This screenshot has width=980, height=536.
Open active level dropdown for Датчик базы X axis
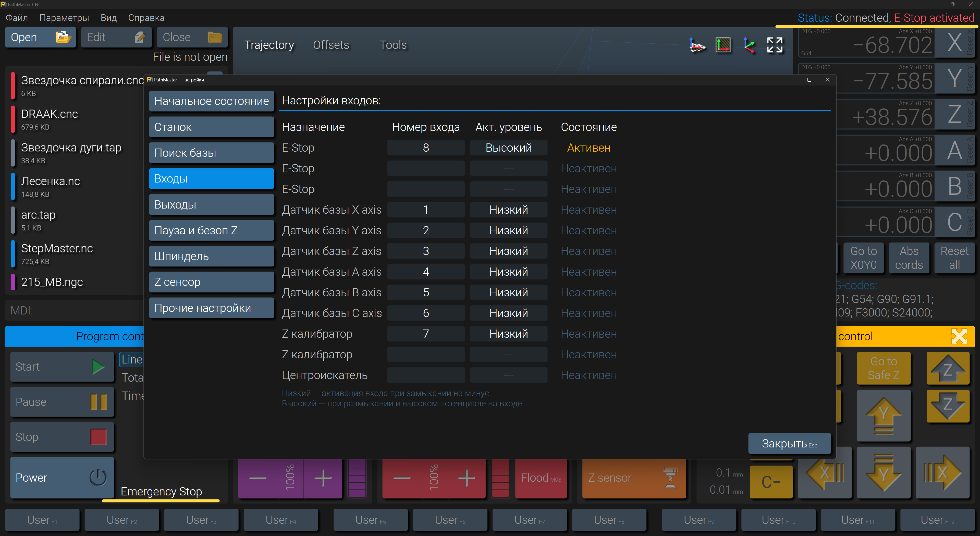pos(508,210)
